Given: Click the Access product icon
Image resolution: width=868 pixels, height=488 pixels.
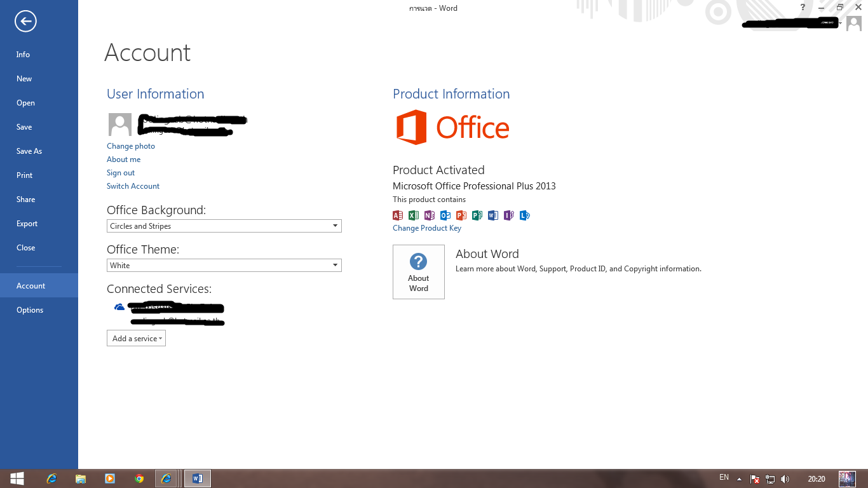Looking at the screenshot, I should (398, 215).
